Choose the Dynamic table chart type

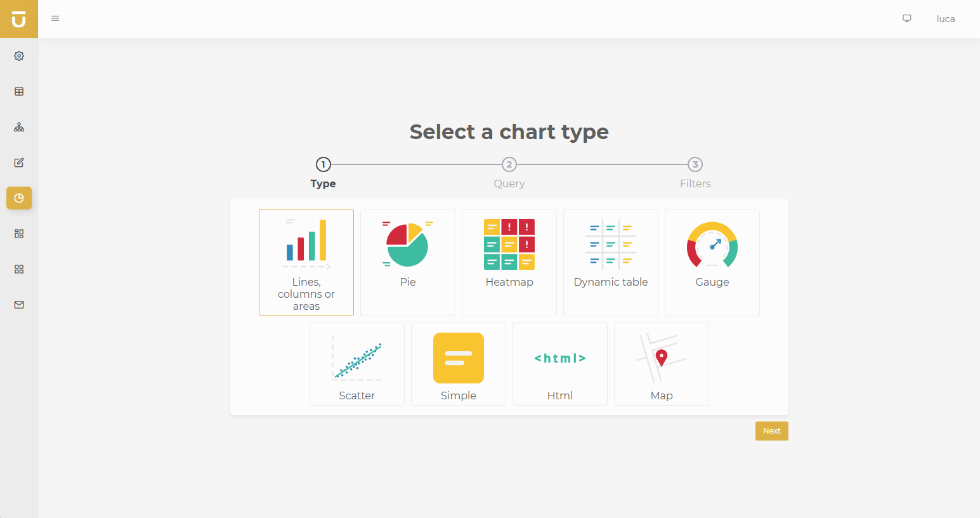610,262
